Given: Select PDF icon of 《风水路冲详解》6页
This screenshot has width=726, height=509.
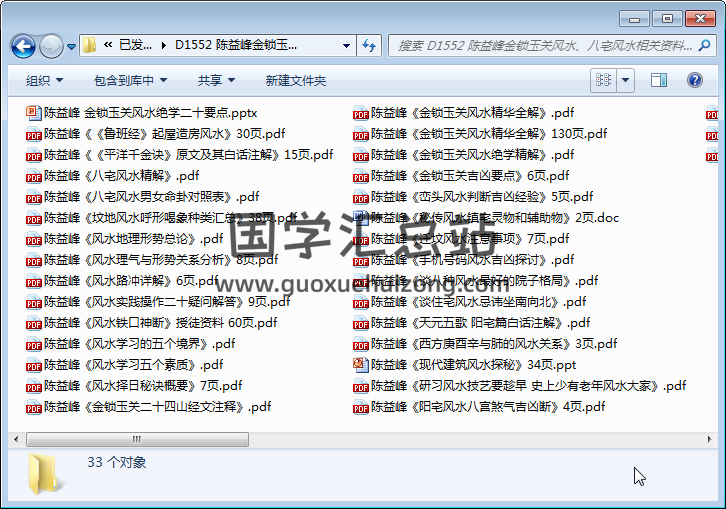Looking at the screenshot, I should click(33, 282).
